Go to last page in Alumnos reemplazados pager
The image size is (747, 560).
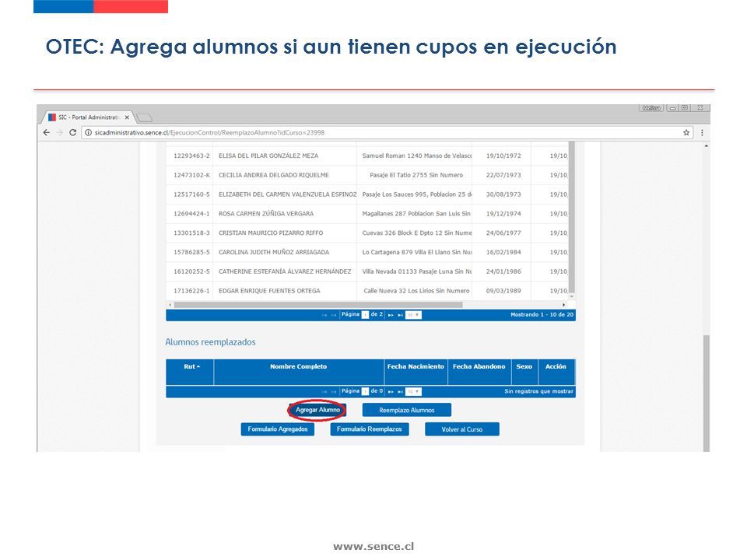(400, 391)
